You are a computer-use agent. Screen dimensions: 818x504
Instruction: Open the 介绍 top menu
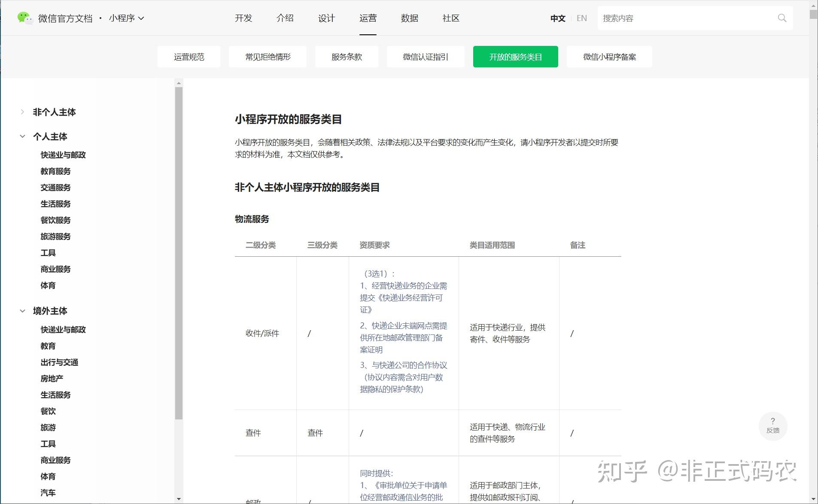(285, 18)
